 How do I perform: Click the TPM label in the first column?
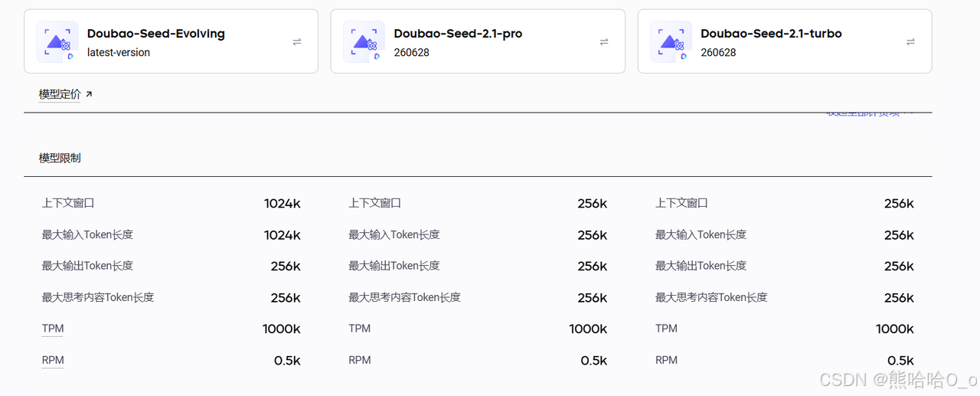(53, 329)
